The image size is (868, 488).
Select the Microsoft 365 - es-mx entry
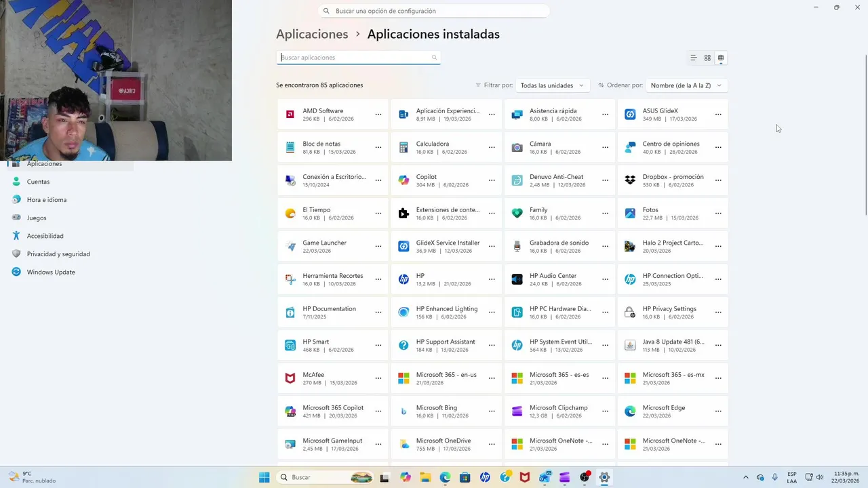[x=673, y=378]
